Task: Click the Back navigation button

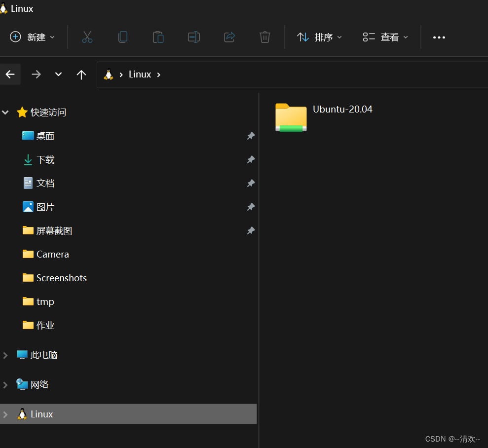Action: pos(10,74)
